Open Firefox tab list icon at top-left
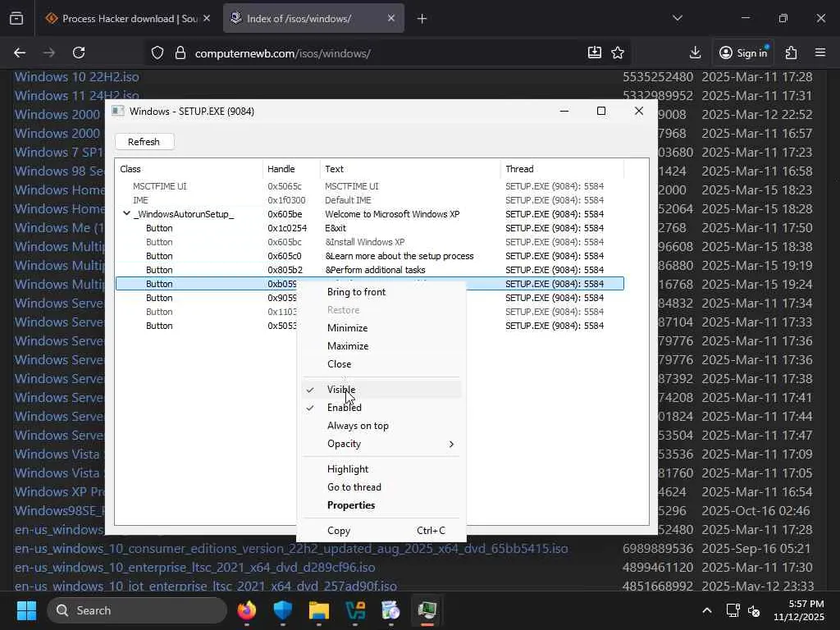The image size is (840, 630). click(x=16, y=19)
